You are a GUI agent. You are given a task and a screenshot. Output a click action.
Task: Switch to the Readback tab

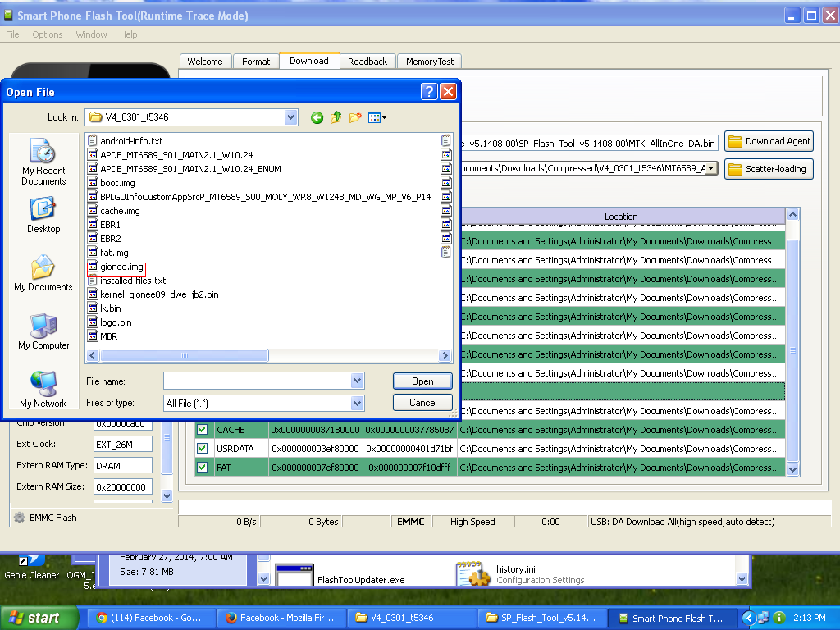coord(367,62)
